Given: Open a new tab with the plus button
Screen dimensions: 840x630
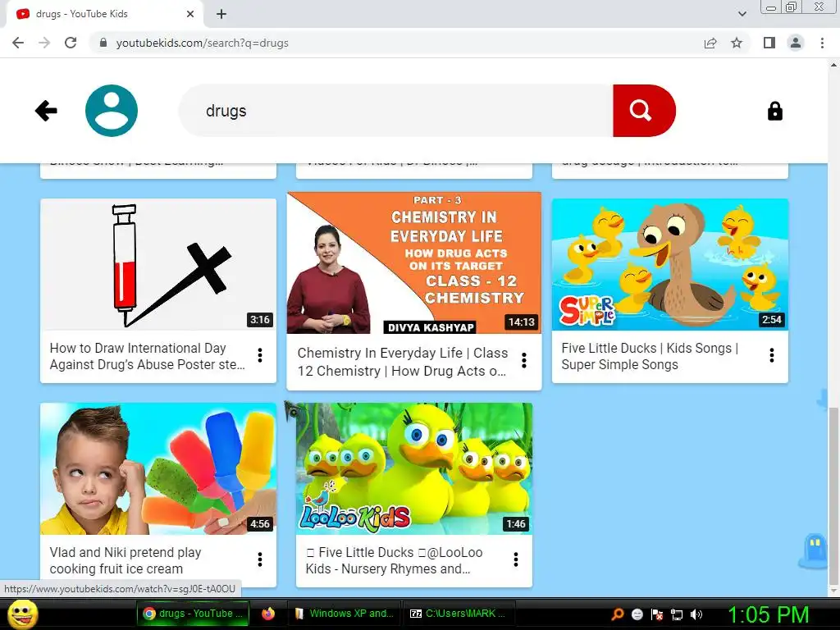Looking at the screenshot, I should pyautogui.click(x=221, y=15).
